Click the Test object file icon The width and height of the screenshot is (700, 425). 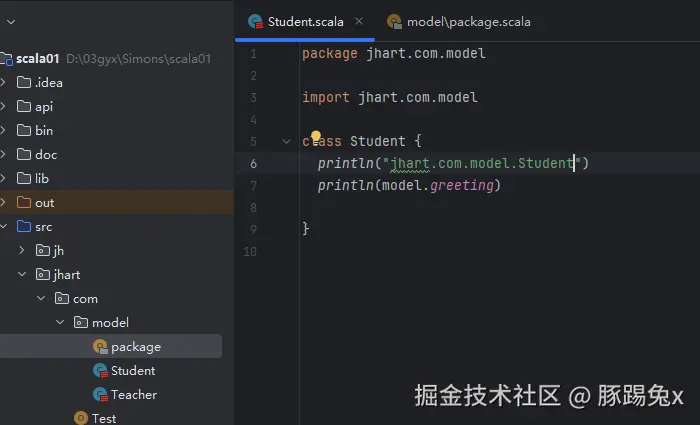tap(81, 418)
